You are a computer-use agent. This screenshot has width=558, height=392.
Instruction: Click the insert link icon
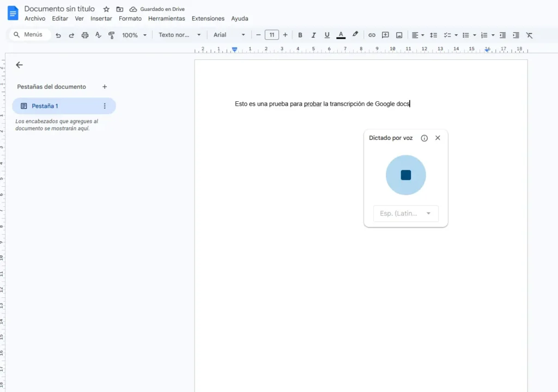(372, 35)
